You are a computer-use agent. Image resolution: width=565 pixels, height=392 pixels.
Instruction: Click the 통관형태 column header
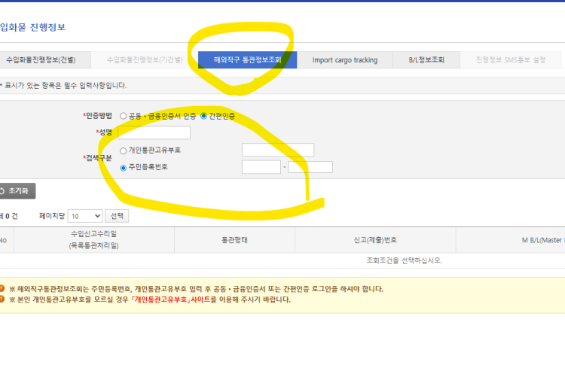(x=234, y=240)
